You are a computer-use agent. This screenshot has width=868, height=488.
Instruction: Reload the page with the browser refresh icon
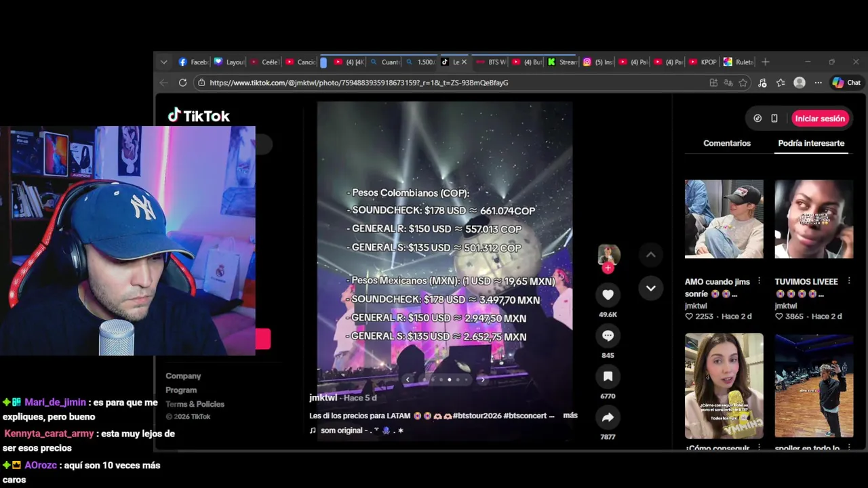point(182,83)
